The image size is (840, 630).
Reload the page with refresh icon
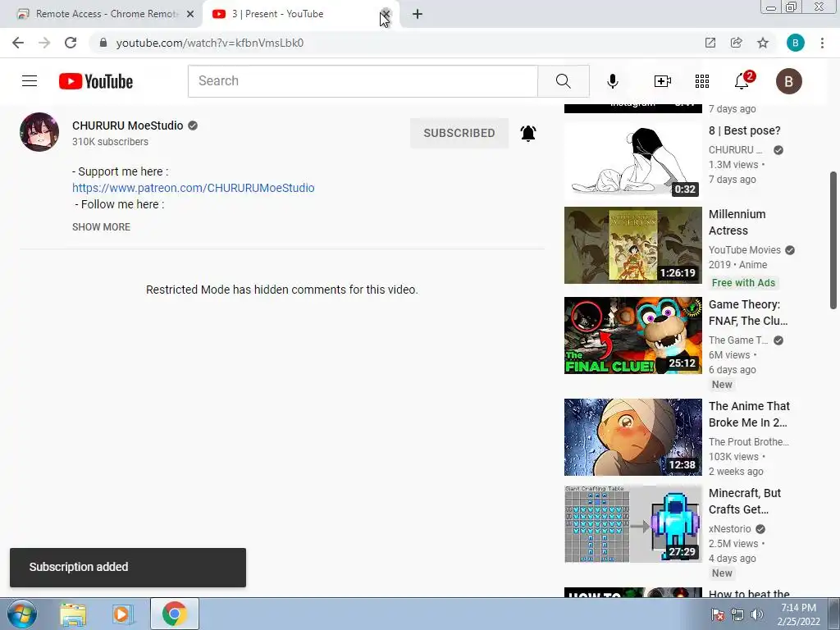tap(71, 43)
